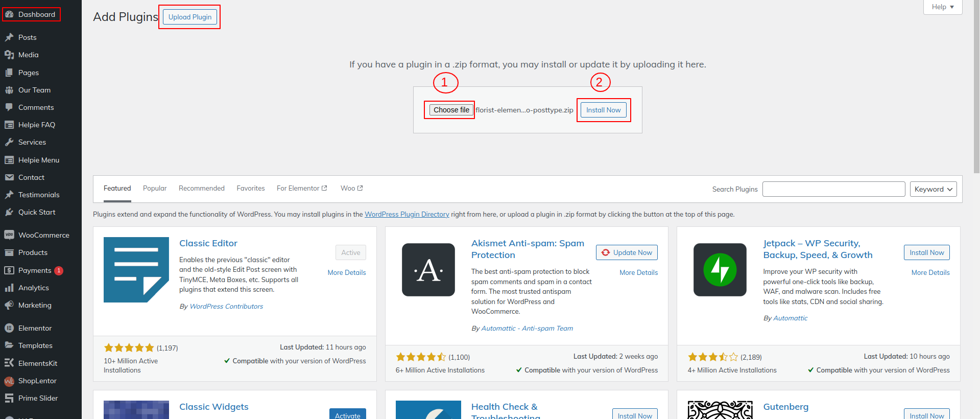
Task: Click the Elementor sidebar icon
Action: [9, 328]
